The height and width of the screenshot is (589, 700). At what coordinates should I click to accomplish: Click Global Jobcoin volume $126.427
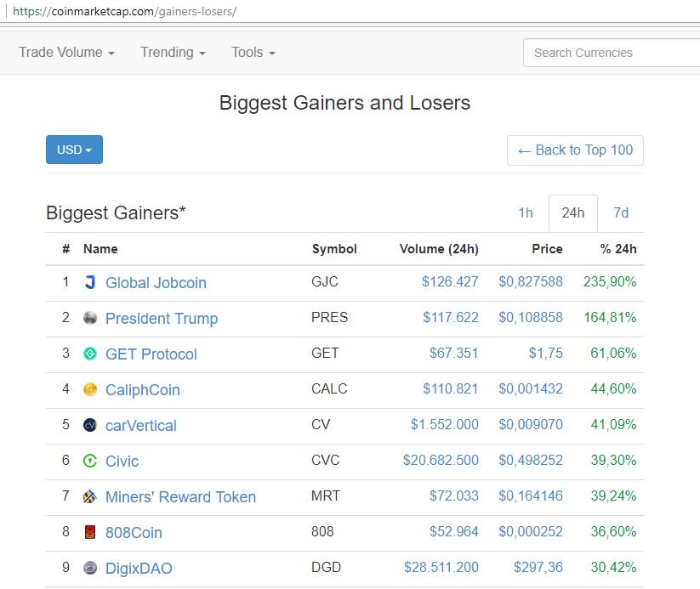[x=450, y=281]
